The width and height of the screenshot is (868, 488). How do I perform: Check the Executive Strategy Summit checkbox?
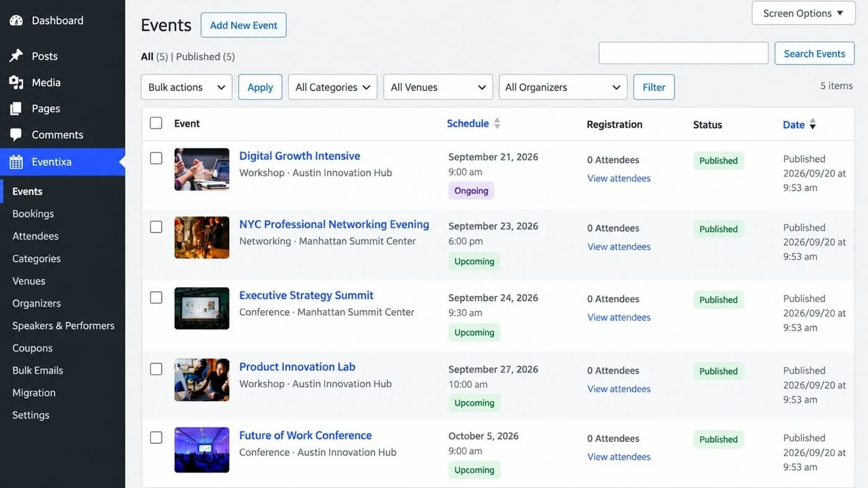[156, 298]
